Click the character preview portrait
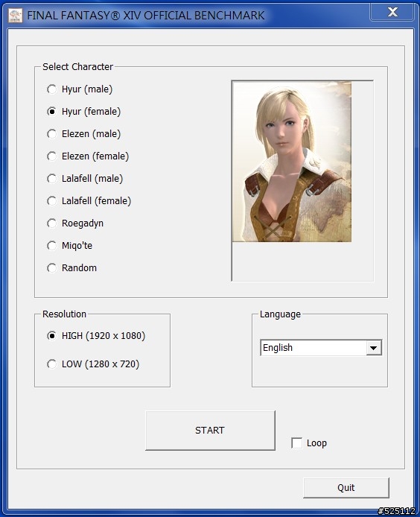420x517 pixels. click(292, 162)
